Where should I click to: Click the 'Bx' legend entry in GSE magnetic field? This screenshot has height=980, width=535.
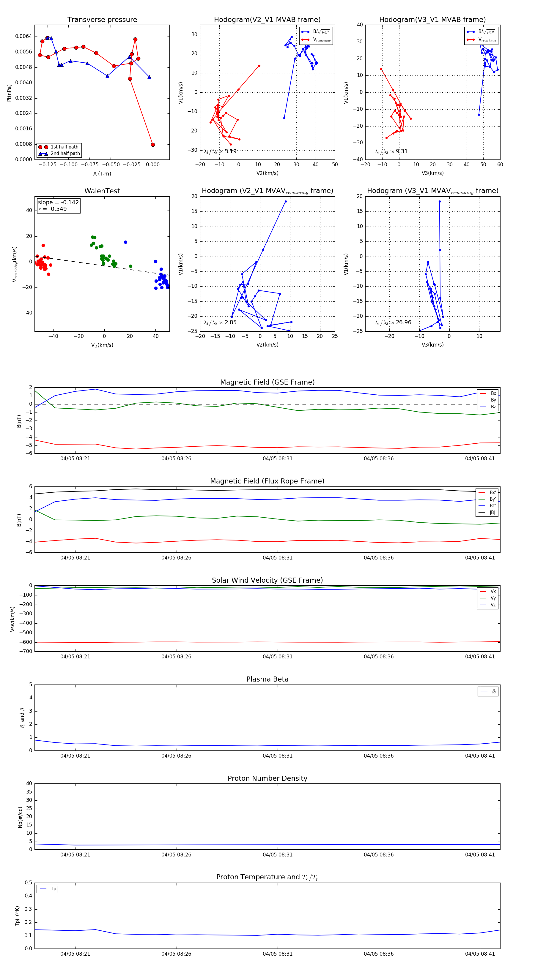pos(488,393)
